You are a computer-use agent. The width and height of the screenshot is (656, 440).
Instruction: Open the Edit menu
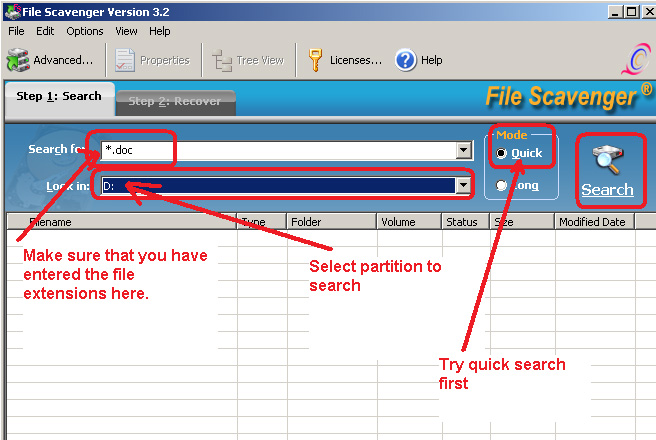(45, 31)
